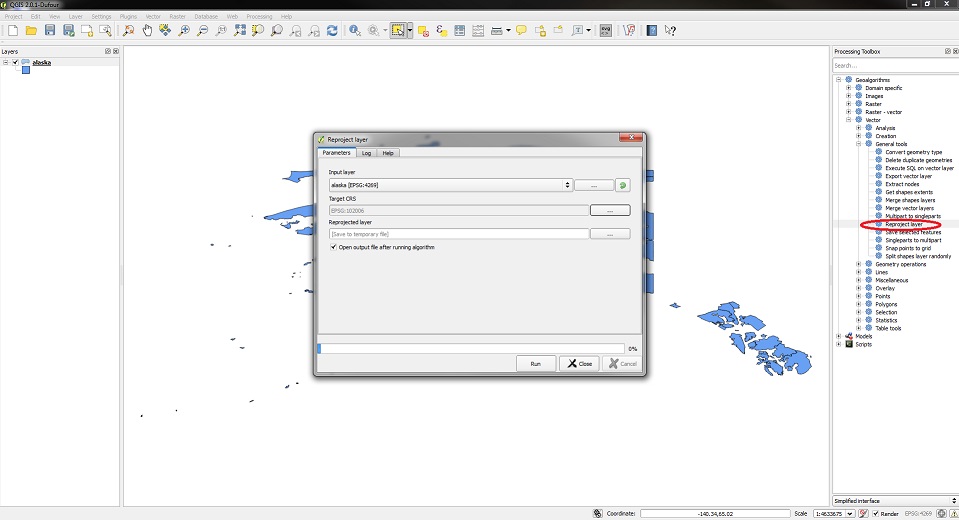Click the Help contents book icon
Image resolution: width=959 pixels, height=520 pixels.
click(x=652, y=30)
